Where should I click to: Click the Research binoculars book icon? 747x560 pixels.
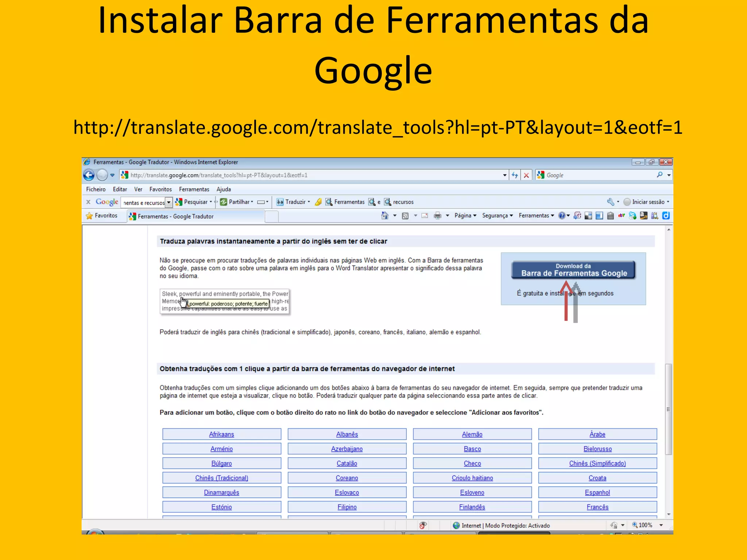[655, 215]
